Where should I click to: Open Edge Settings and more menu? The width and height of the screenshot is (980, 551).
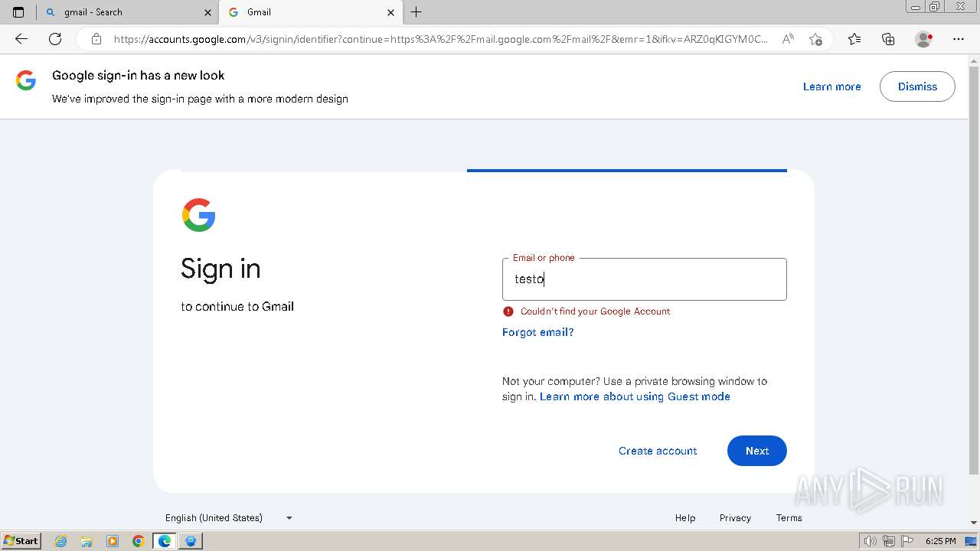(959, 39)
